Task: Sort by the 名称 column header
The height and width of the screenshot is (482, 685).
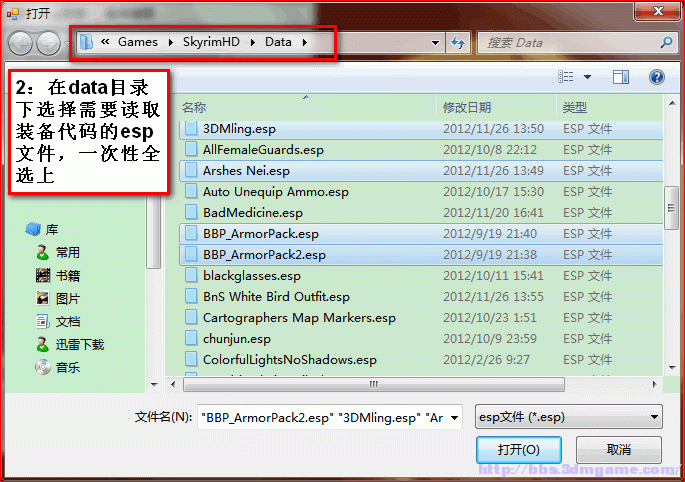Action: point(194,107)
